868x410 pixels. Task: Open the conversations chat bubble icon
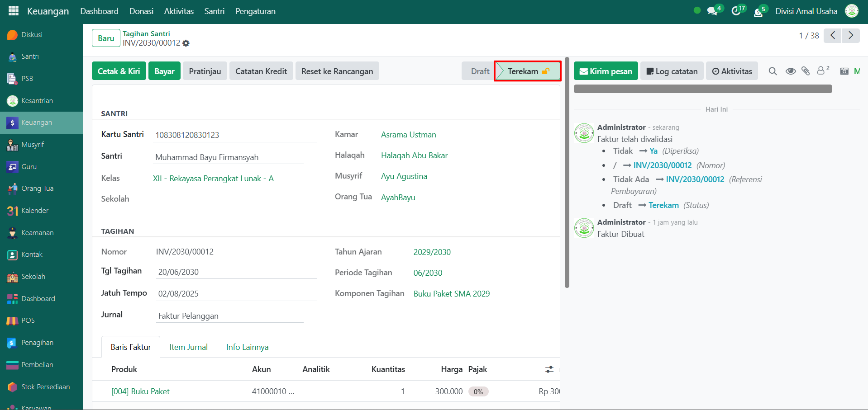712,11
